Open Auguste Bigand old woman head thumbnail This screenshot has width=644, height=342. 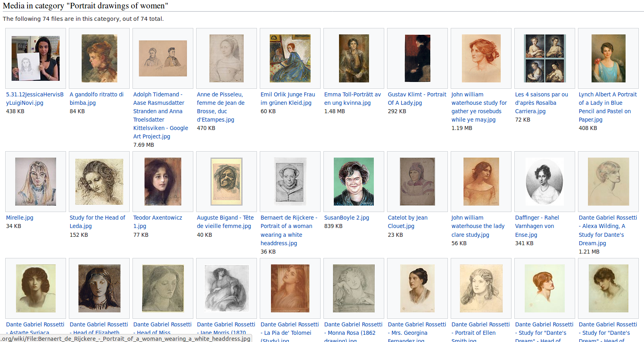[x=227, y=182]
